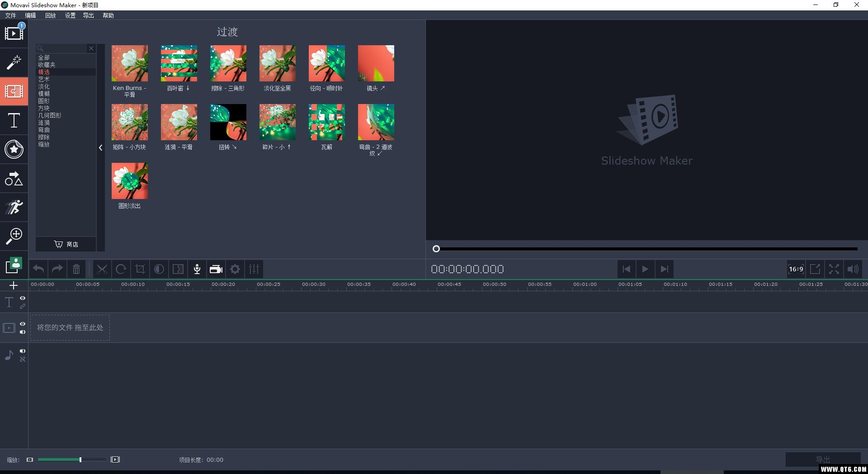
Task: Click the Record audio microphone
Action: 197,269
